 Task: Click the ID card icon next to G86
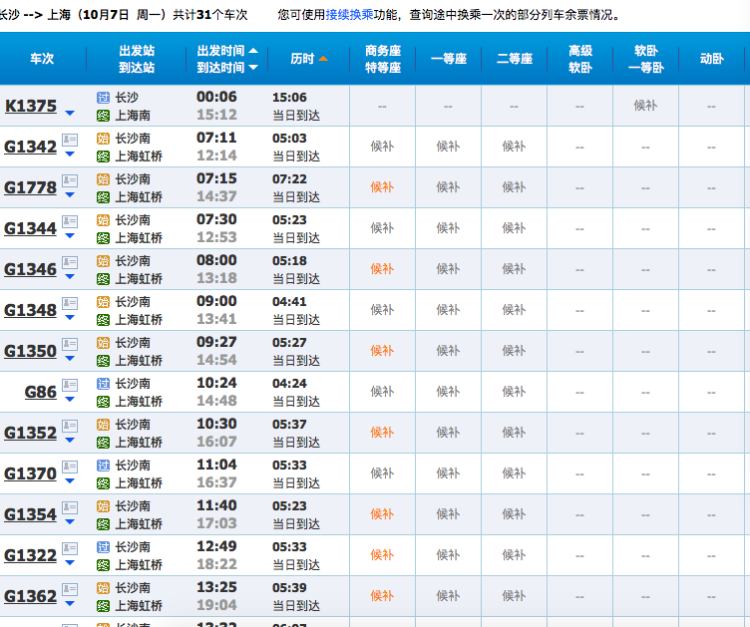(70, 387)
